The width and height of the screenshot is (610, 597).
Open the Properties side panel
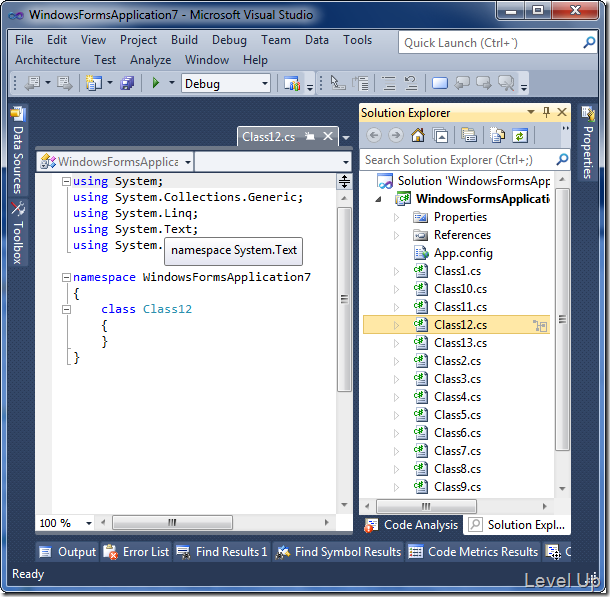click(588, 143)
